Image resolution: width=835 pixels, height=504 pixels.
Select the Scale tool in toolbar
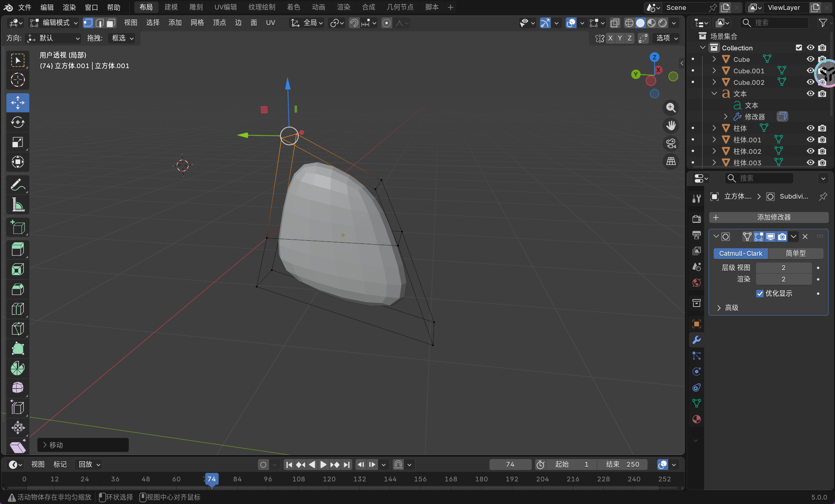tap(17, 142)
